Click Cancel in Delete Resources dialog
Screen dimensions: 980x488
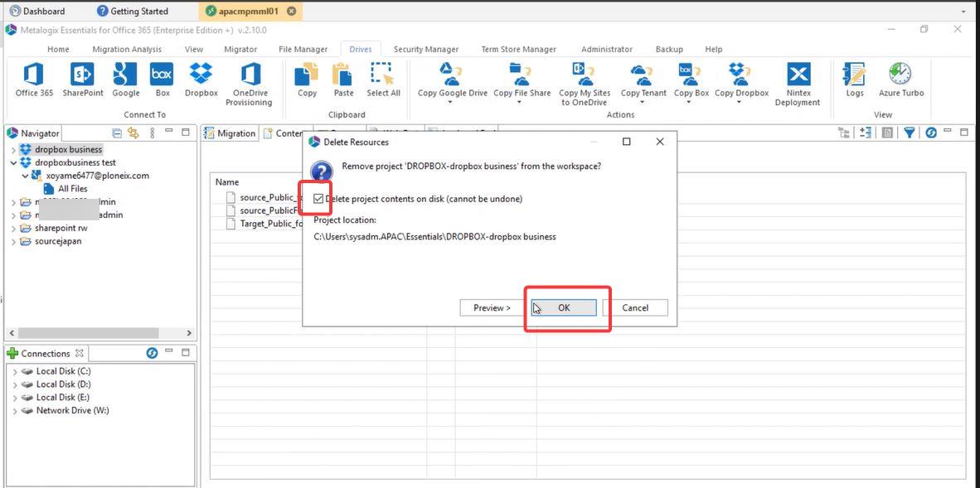(x=635, y=307)
